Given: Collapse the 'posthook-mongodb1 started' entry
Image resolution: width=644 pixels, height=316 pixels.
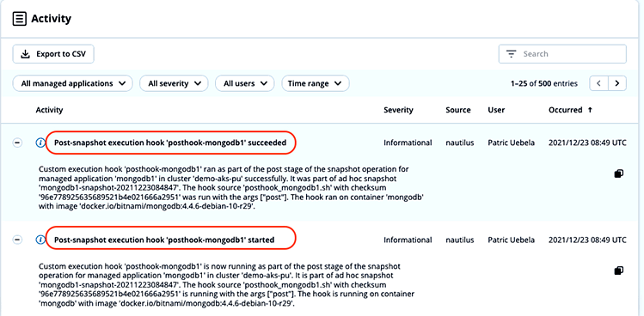Looking at the screenshot, I should tap(17, 240).
